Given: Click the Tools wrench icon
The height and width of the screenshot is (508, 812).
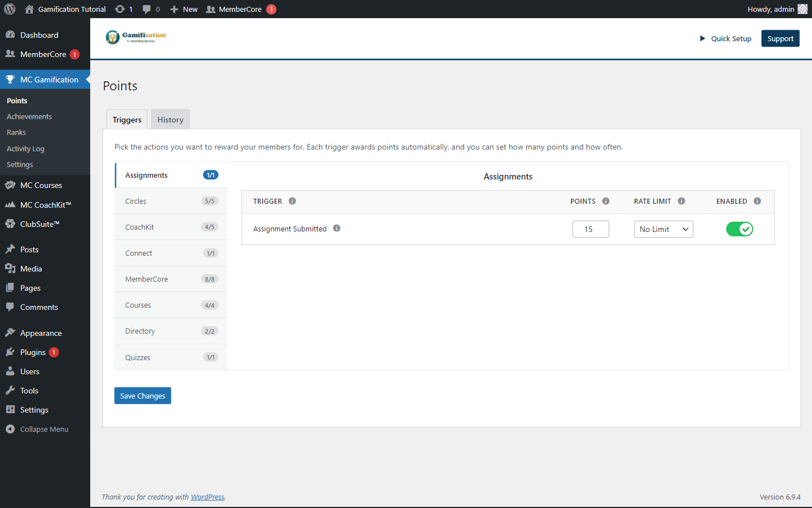Looking at the screenshot, I should pyautogui.click(x=10, y=390).
